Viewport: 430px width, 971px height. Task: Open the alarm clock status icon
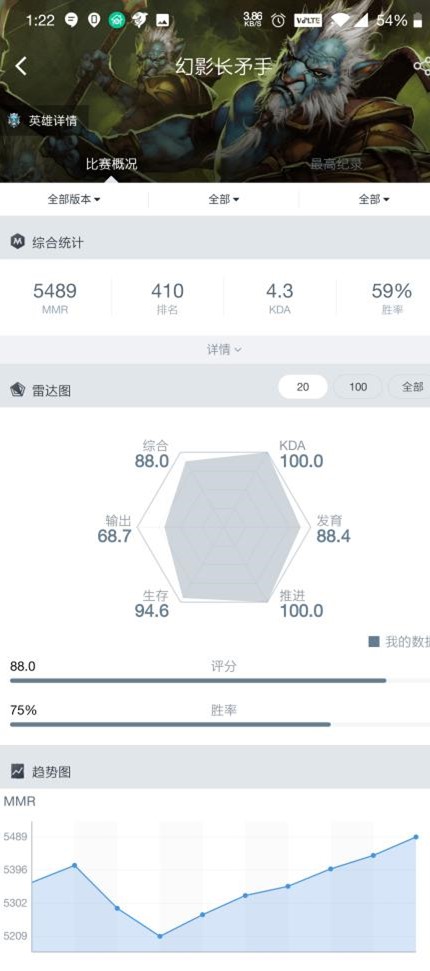point(278,20)
